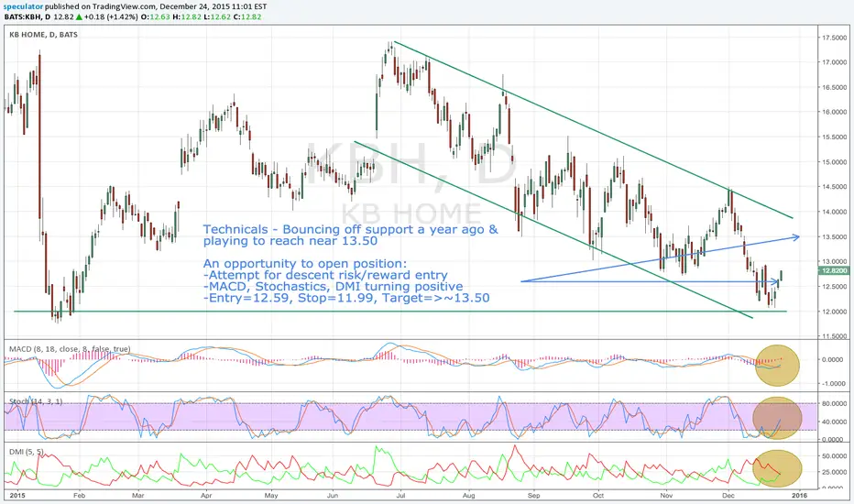Click the green up-triangle price change indicator
This screenshot has width=854, height=504.
79,16
